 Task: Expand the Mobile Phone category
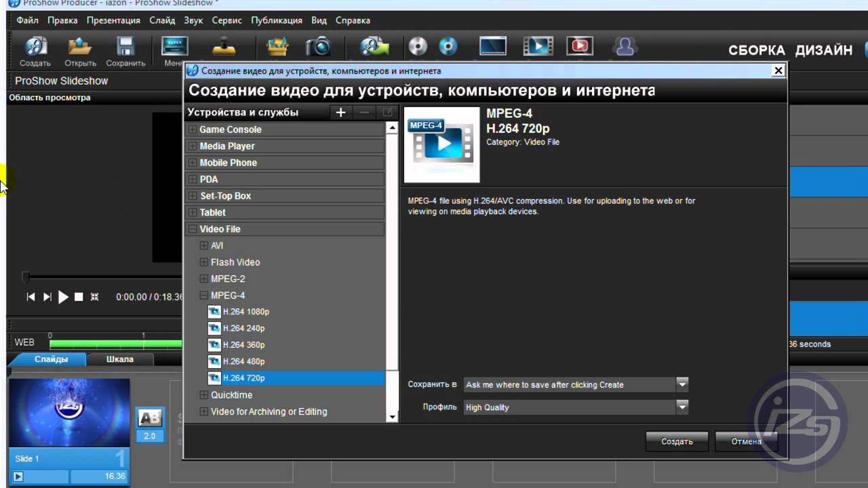[193, 163]
